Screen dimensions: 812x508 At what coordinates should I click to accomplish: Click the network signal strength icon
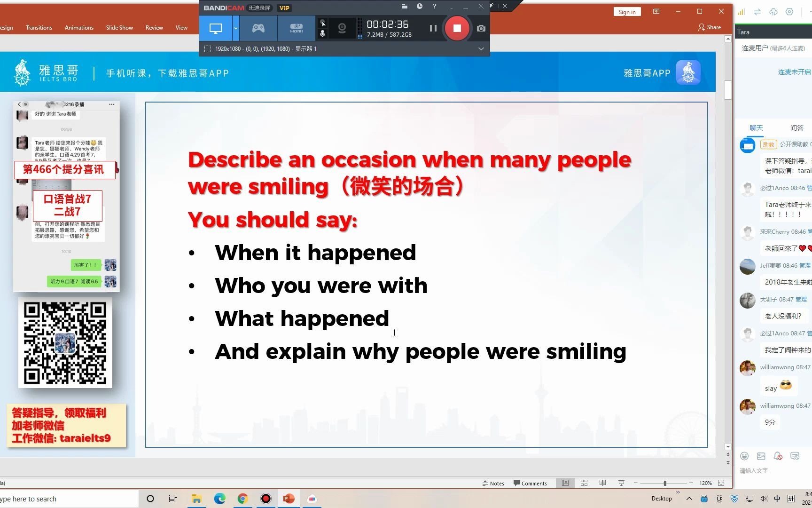point(742,12)
